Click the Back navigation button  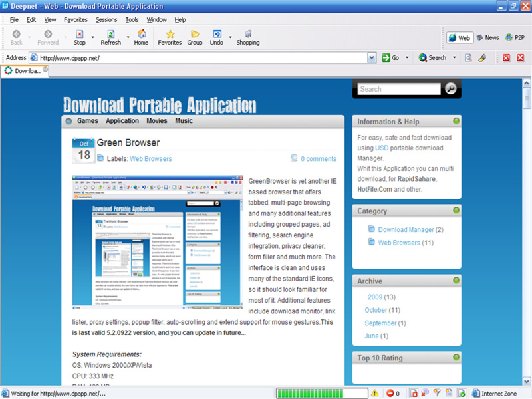(x=16, y=38)
